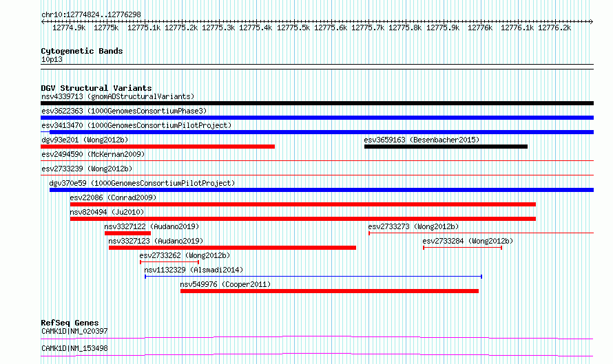This screenshot has height=364, width=613.
Task: Open esv2733284 (Wong2012b) label
Action: click(468, 241)
